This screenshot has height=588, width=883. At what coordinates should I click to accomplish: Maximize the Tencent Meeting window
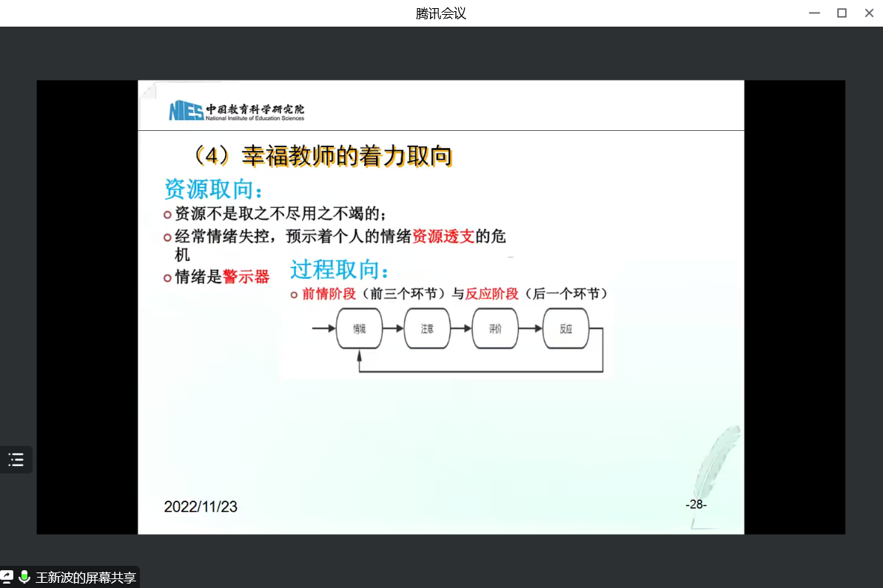[842, 13]
